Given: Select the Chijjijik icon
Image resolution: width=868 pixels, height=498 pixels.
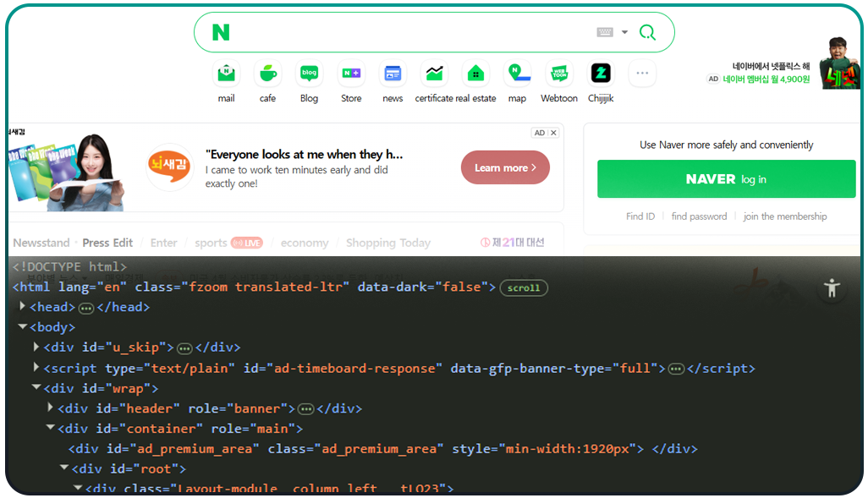Looking at the screenshot, I should (x=601, y=73).
